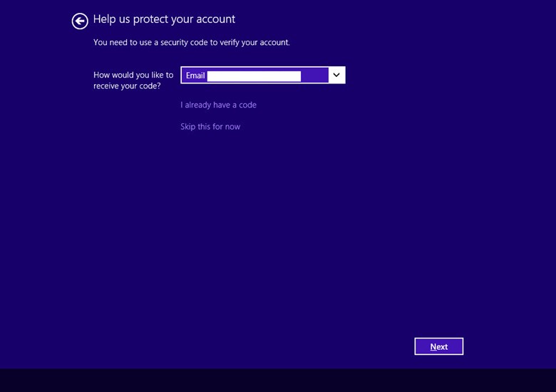Click the How would you like to label
The height and width of the screenshot is (392, 556).
coord(133,75)
